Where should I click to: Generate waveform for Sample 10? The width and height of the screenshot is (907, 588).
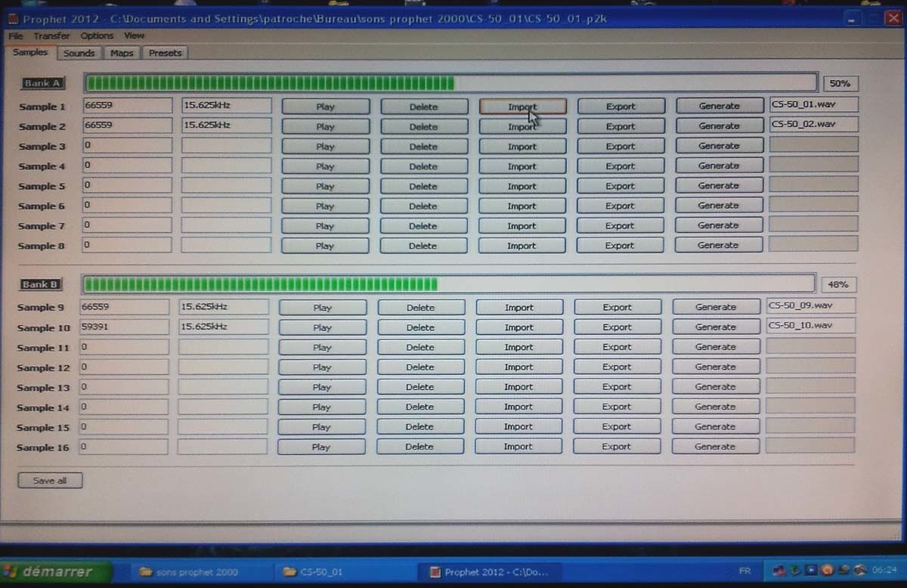coord(715,327)
